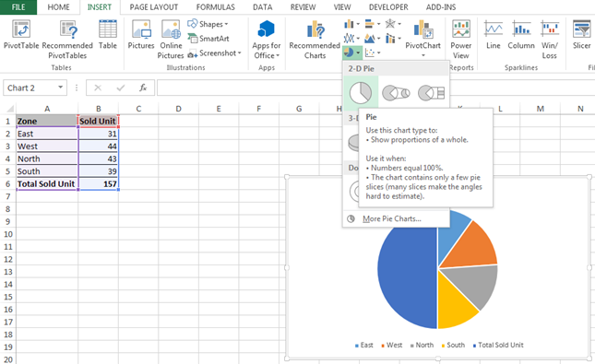
Task: Insert a Win/Loss sparkline
Action: tap(550, 40)
